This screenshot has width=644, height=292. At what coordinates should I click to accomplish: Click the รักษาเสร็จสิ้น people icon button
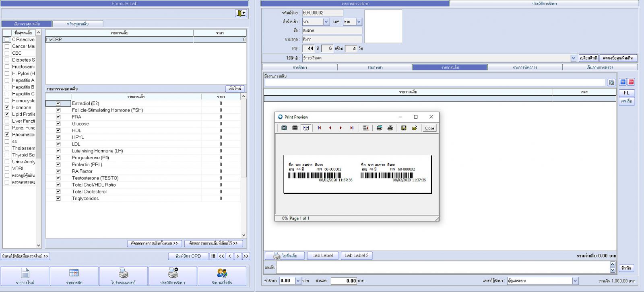tap(222, 276)
